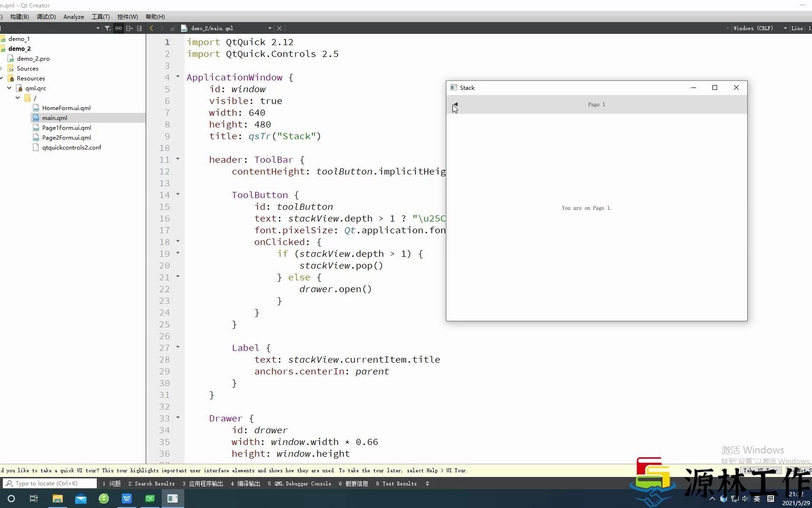Show hidden system tray icons
Screen dimensions: 812x508
tap(712, 499)
